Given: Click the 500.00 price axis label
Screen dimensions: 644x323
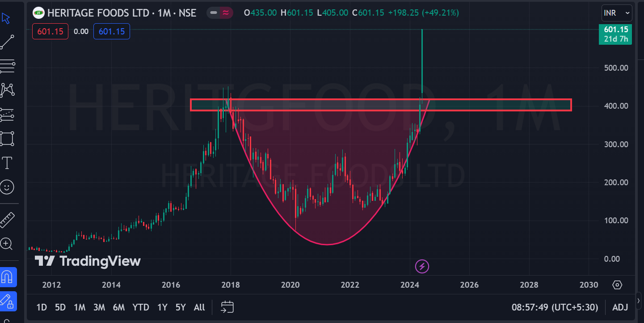Looking at the screenshot, I should click(x=615, y=68).
